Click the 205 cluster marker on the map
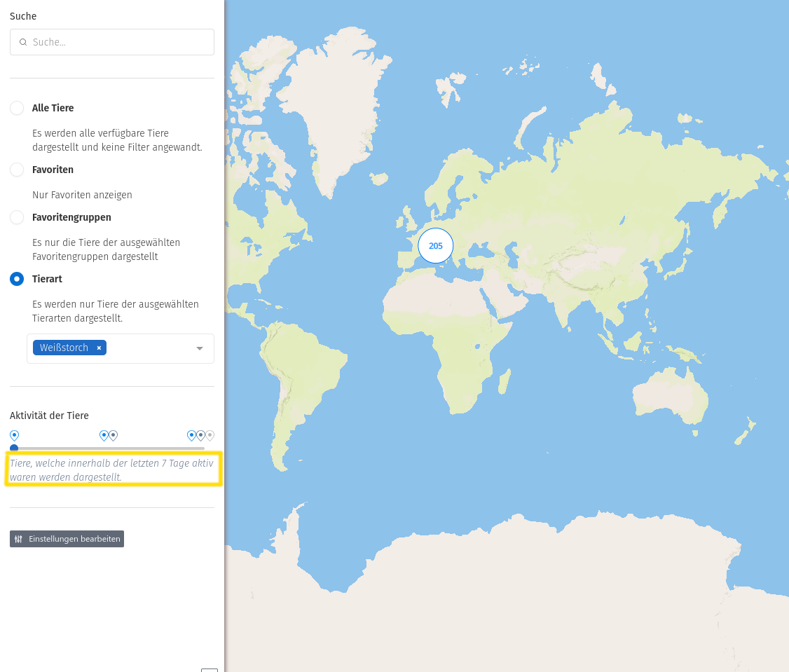The width and height of the screenshot is (789, 672). 436,246
